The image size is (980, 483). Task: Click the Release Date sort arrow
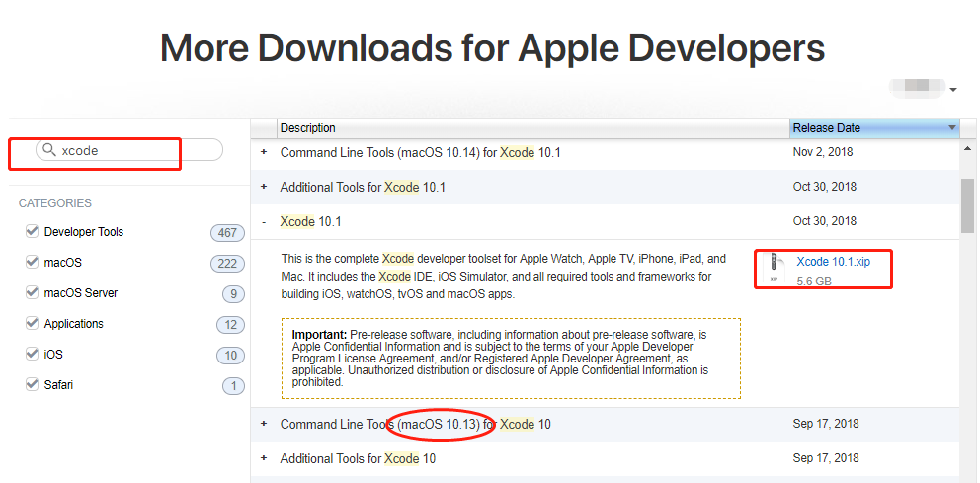click(952, 128)
